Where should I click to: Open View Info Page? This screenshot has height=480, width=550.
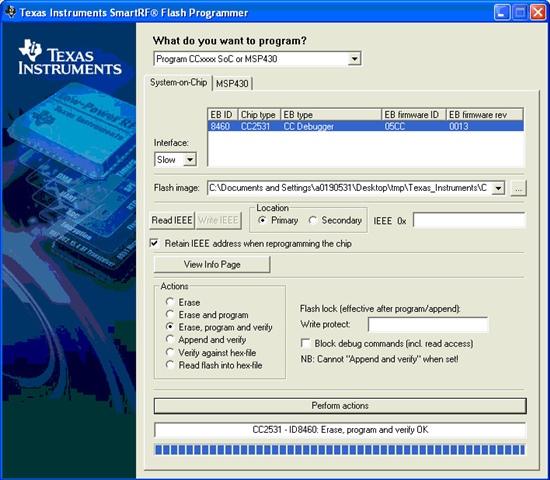coord(212,264)
